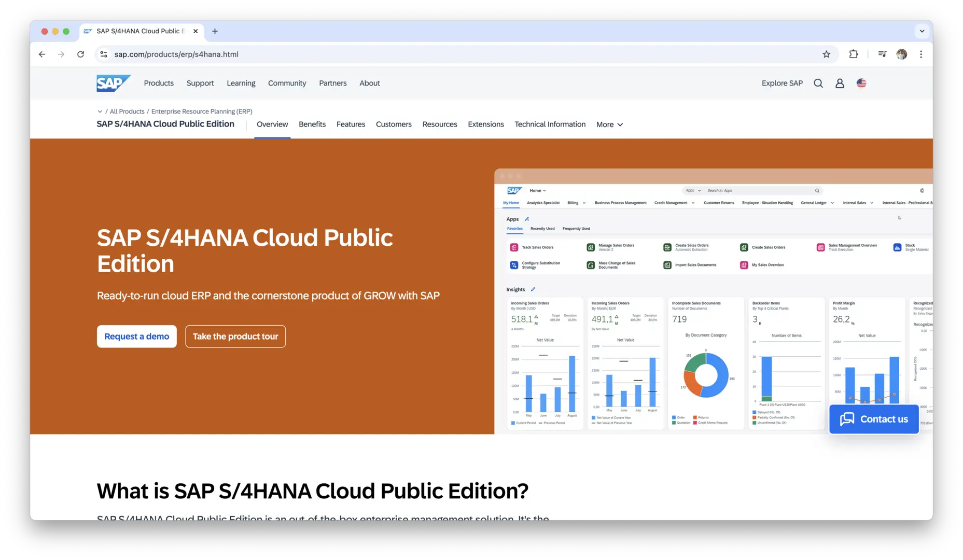Reload the page
This screenshot has width=963, height=560.
point(80,54)
